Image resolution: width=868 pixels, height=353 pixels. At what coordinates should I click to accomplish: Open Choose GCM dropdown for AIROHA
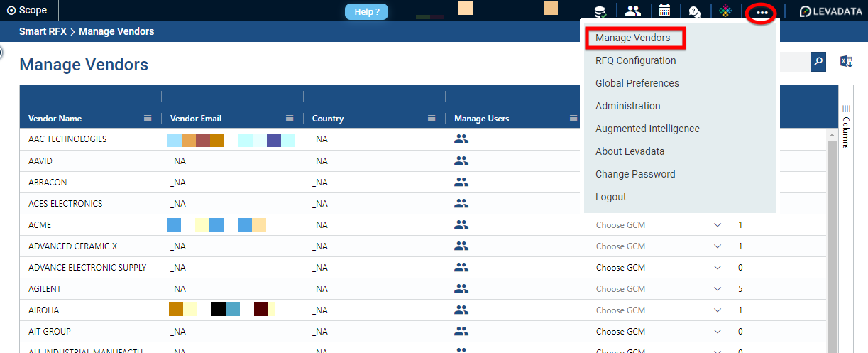pos(717,310)
